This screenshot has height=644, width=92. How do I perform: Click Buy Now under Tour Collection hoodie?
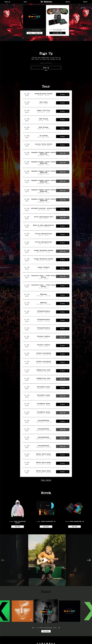click(x=17, y=527)
